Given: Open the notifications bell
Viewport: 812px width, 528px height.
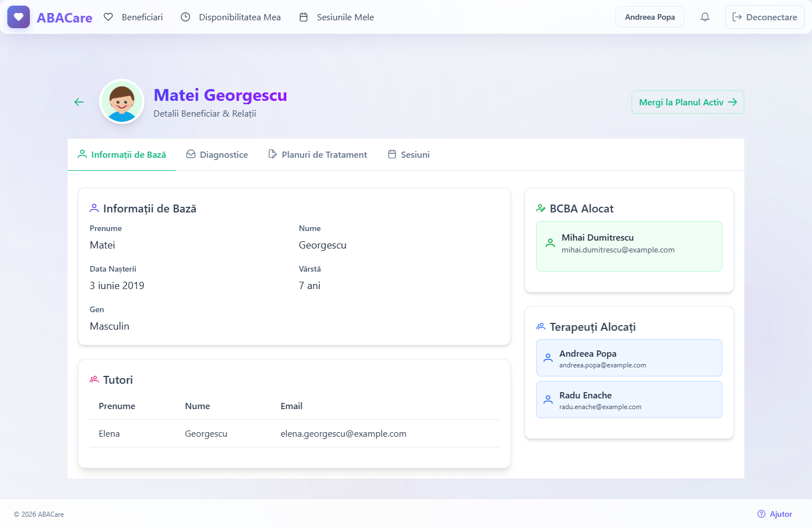Looking at the screenshot, I should pyautogui.click(x=705, y=17).
